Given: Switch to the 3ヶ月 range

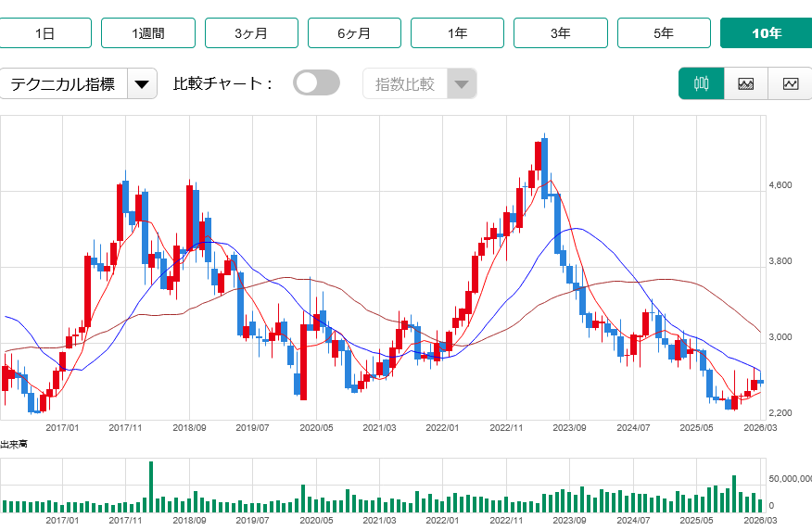Looking at the screenshot, I should coord(251,33).
